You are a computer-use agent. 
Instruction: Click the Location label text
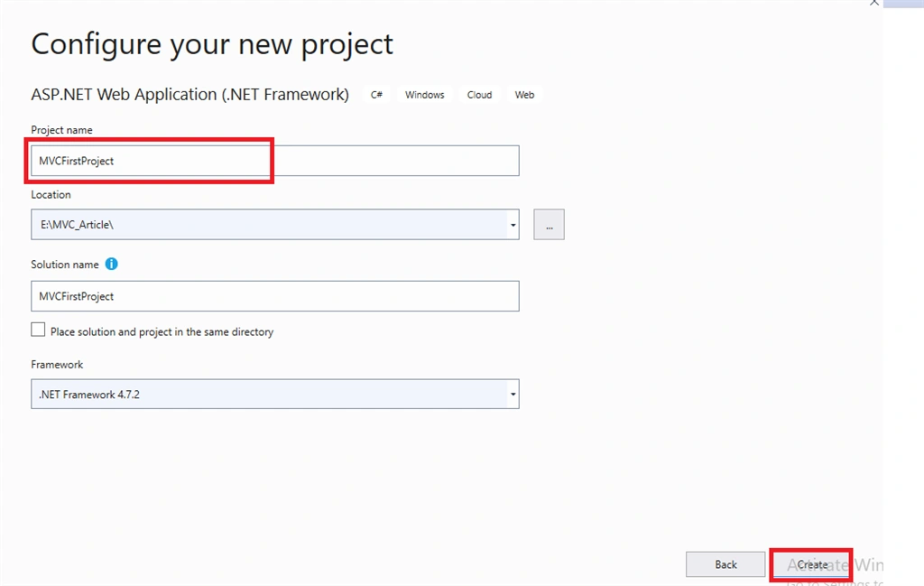click(51, 194)
